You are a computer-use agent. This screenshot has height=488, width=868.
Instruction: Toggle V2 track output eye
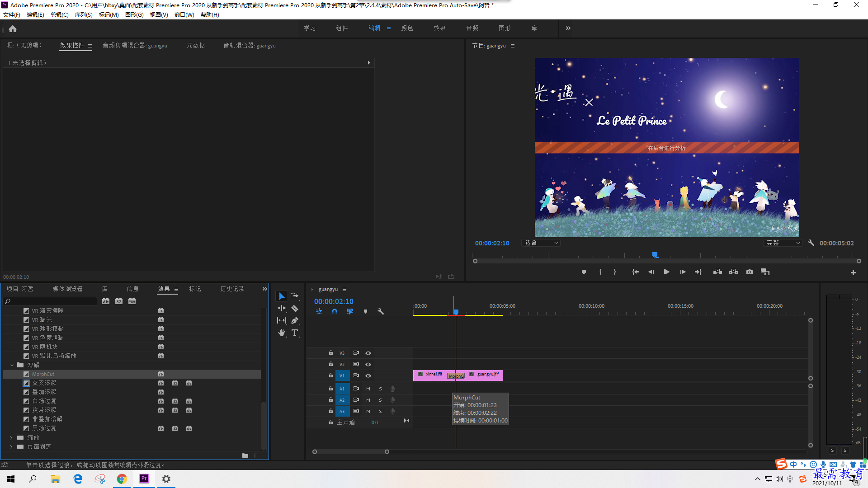click(x=368, y=364)
